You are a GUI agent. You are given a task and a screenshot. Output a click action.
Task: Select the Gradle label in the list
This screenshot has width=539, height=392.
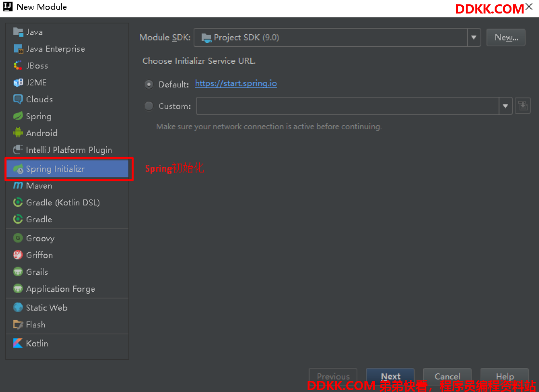tap(39, 219)
